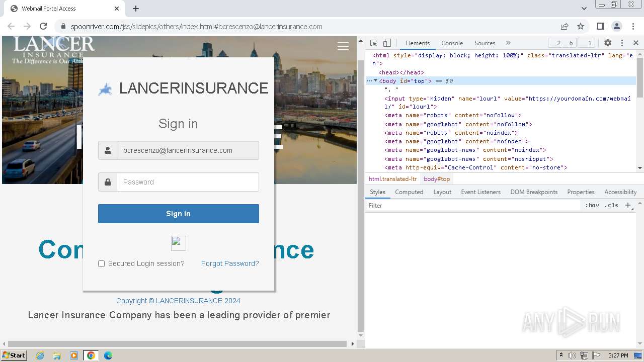Switch to the Sources tab in DevTools
This screenshot has height=362, width=644.
coord(485,43)
